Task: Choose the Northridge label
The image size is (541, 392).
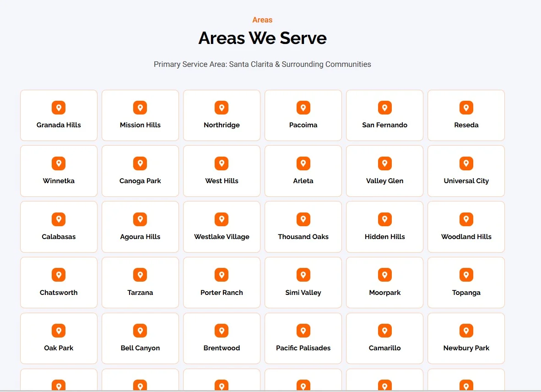Action: coord(222,125)
